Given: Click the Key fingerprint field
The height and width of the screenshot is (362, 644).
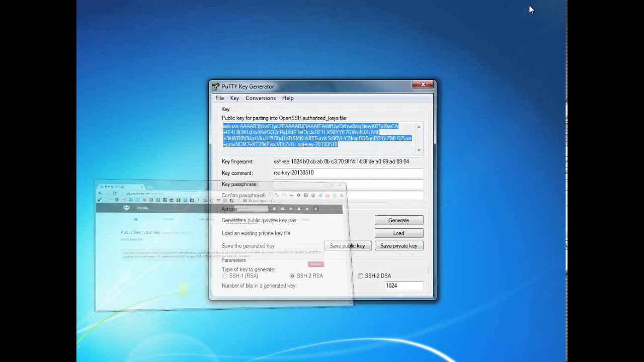Looking at the screenshot, I should coord(348,162).
